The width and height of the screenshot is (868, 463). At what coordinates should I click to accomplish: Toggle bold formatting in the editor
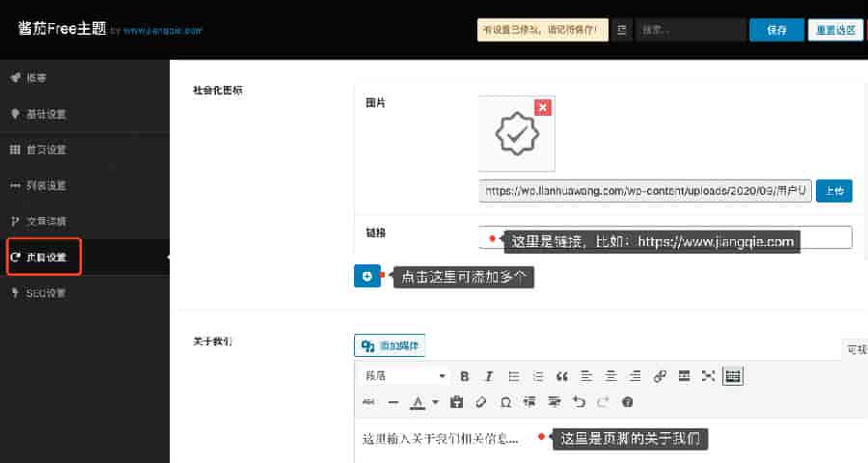click(464, 376)
